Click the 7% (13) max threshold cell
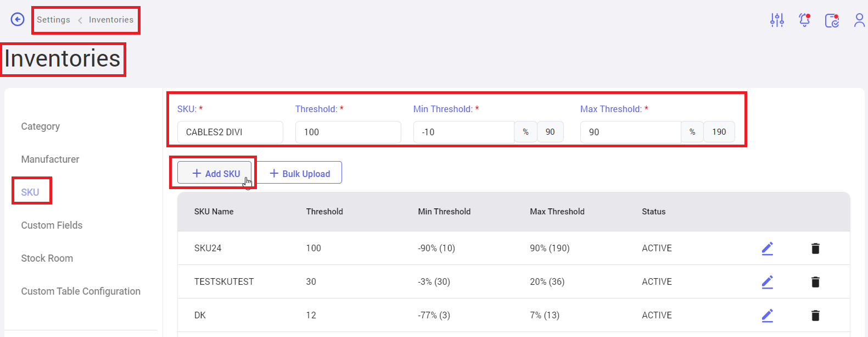This screenshot has height=337, width=868. click(x=545, y=316)
